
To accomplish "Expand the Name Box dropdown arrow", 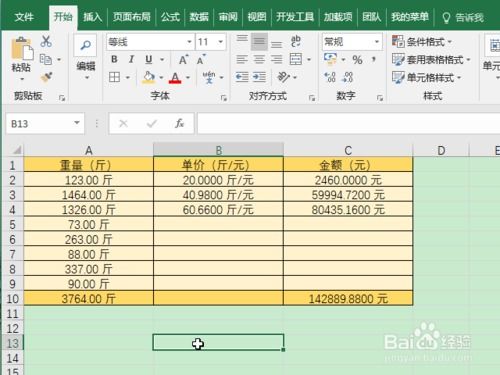I will click(77, 123).
